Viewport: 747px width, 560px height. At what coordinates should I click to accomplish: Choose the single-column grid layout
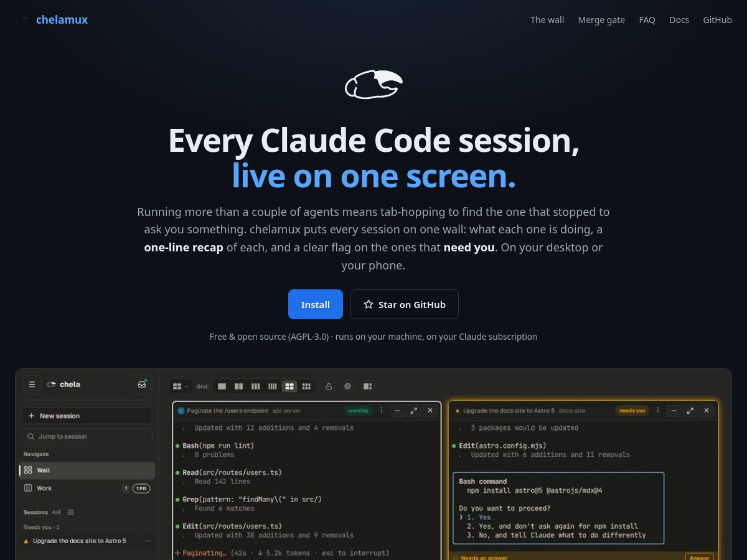tap(222, 386)
